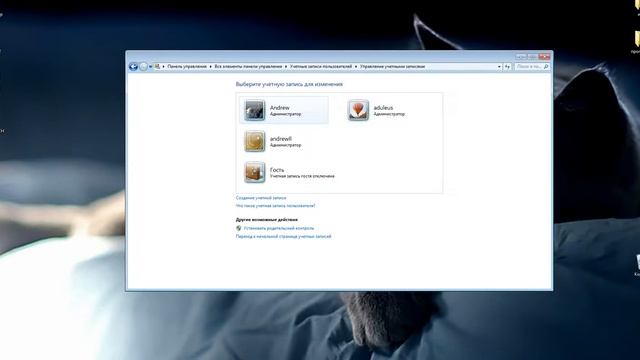This screenshot has width=640, height=360.
Task: Open 'Переход к начальной странице учетных записей' link
Action: 283,236
